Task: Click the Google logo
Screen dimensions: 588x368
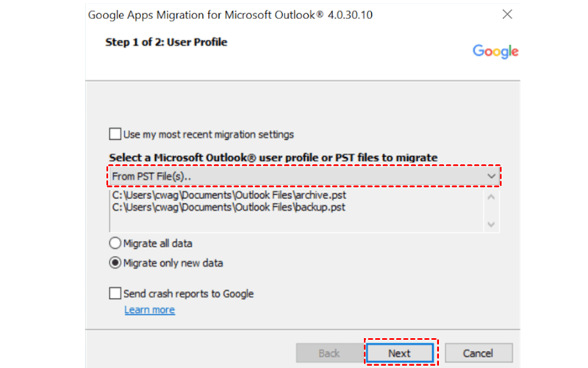Action: (495, 51)
